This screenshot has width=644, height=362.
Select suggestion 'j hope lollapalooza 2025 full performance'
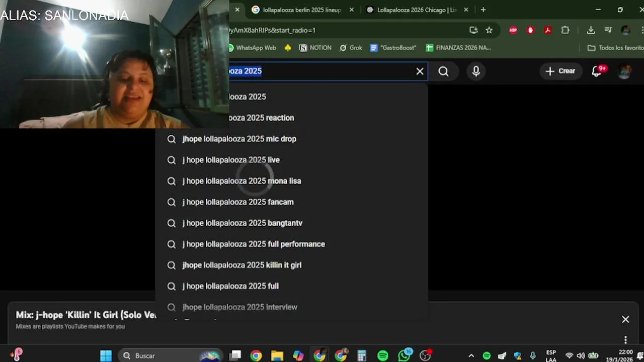pyautogui.click(x=292, y=244)
